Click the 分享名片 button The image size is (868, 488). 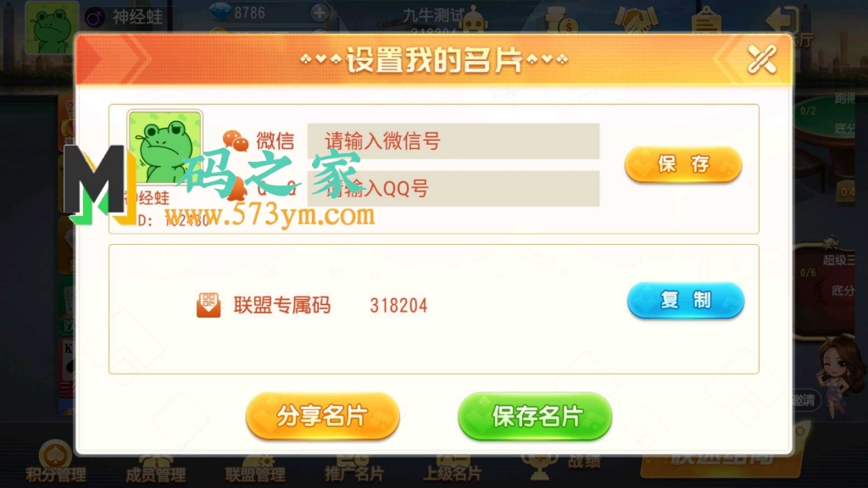tap(322, 416)
